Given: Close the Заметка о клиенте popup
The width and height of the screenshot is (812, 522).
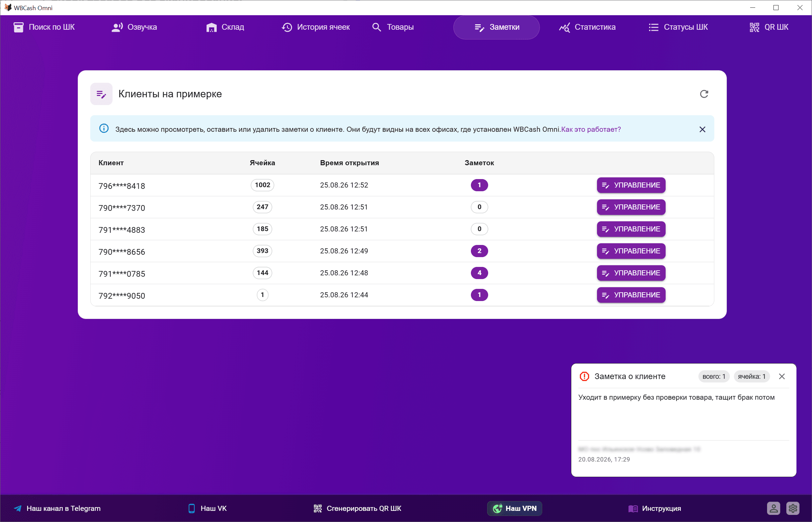Looking at the screenshot, I should click(782, 377).
